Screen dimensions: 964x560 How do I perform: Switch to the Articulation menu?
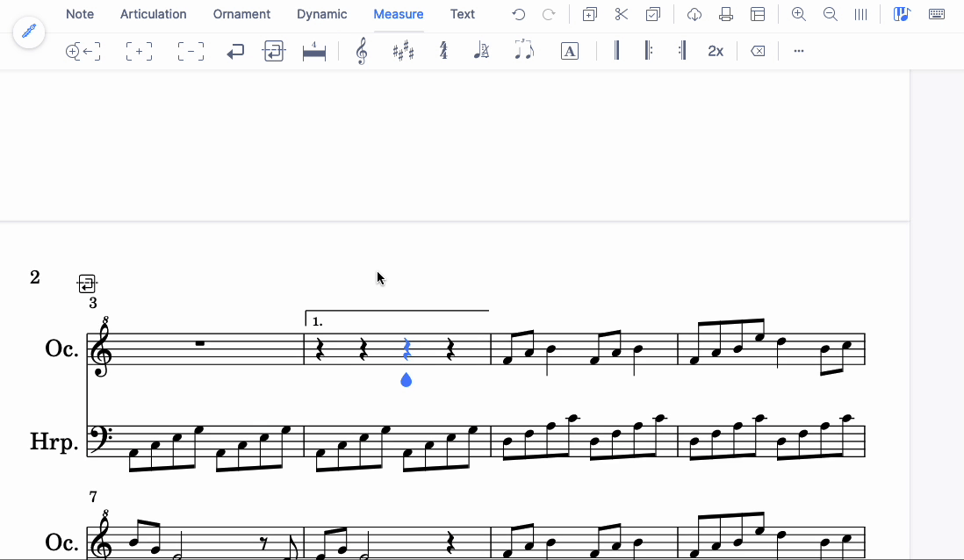point(154,13)
